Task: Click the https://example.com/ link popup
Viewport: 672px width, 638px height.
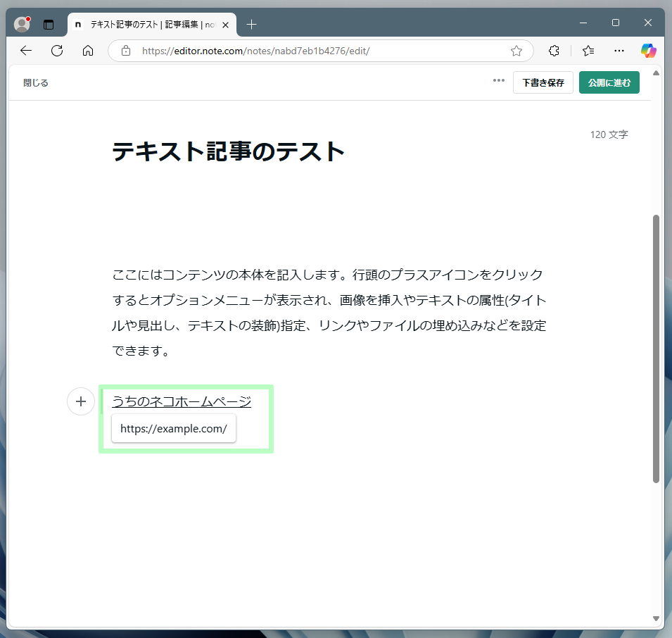Action: [x=174, y=428]
